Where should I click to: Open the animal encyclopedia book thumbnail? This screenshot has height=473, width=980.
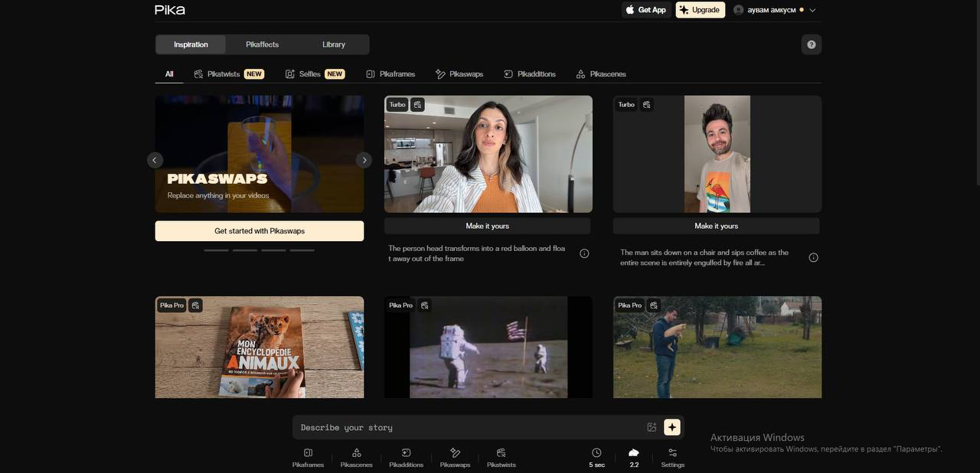[260, 347]
